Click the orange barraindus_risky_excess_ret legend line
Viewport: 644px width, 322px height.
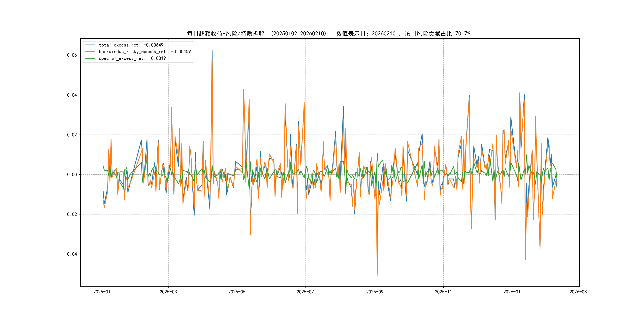coord(90,51)
